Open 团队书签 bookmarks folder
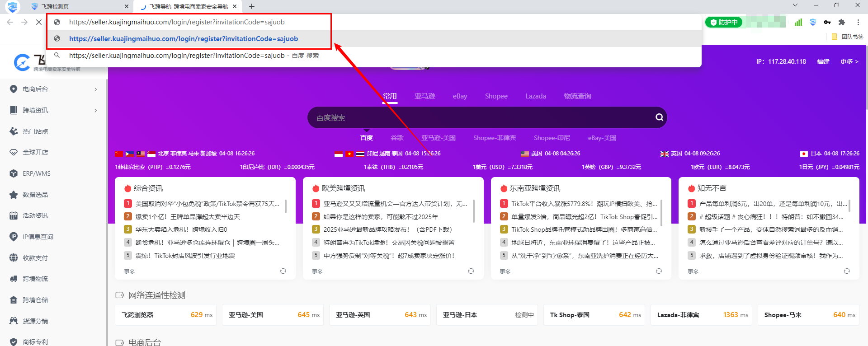 [x=847, y=37]
